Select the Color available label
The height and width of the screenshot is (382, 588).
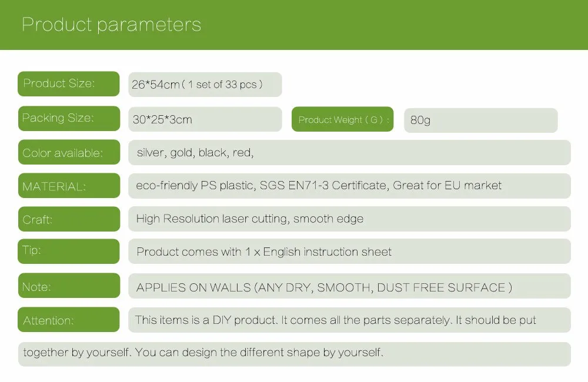(69, 152)
